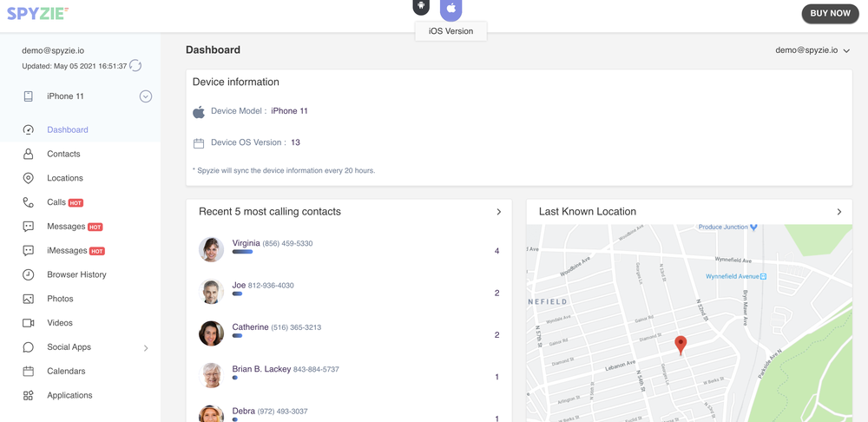Select the Apple iOS version icon

click(451, 9)
